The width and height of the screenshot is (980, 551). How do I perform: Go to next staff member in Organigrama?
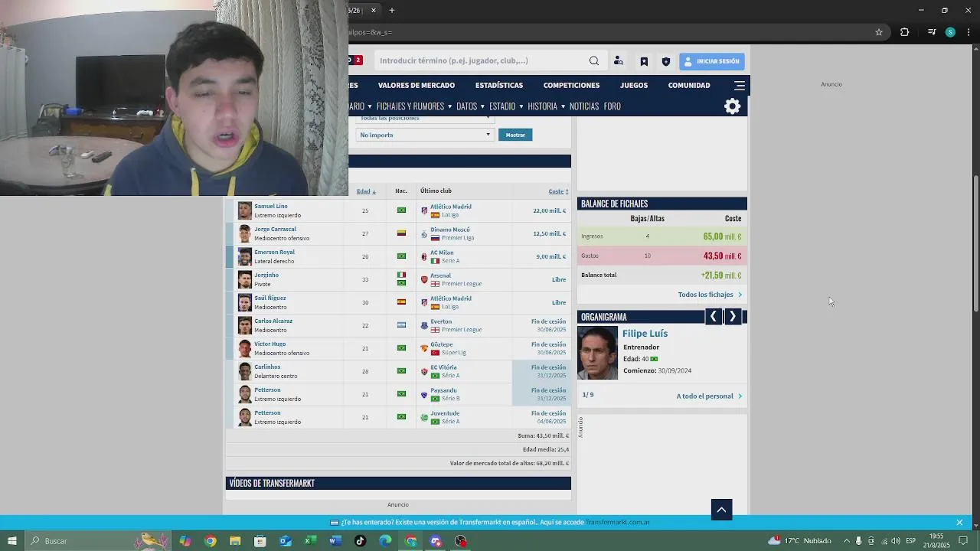tap(733, 316)
